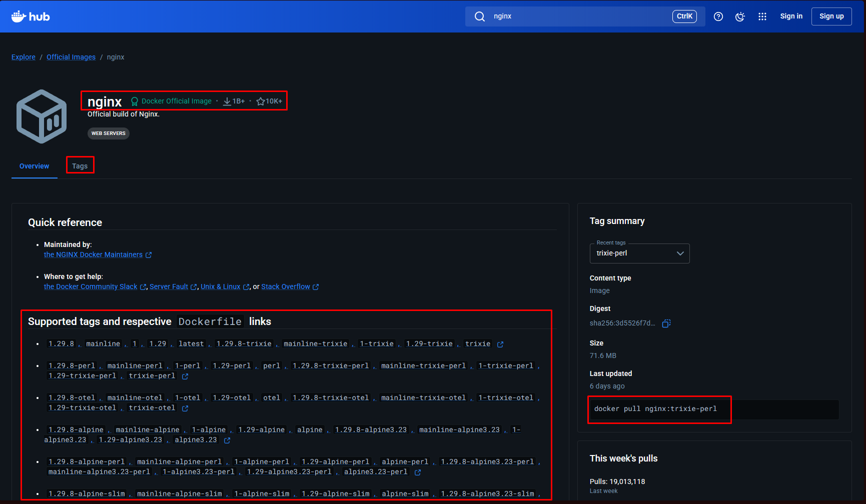Click the Sign in link

click(791, 16)
